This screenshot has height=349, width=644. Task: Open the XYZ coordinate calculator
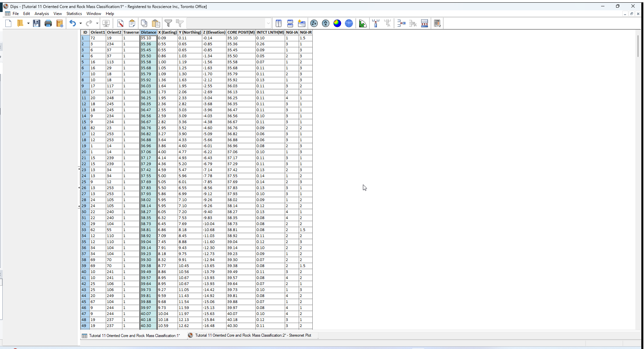tap(437, 23)
